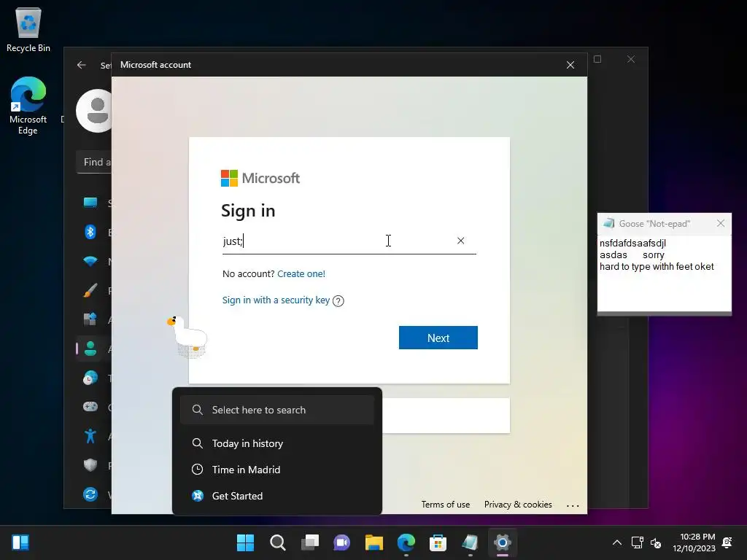The height and width of the screenshot is (560, 747).
Task: Open Microsoft Store on taskbar
Action: pyautogui.click(x=438, y=542)
